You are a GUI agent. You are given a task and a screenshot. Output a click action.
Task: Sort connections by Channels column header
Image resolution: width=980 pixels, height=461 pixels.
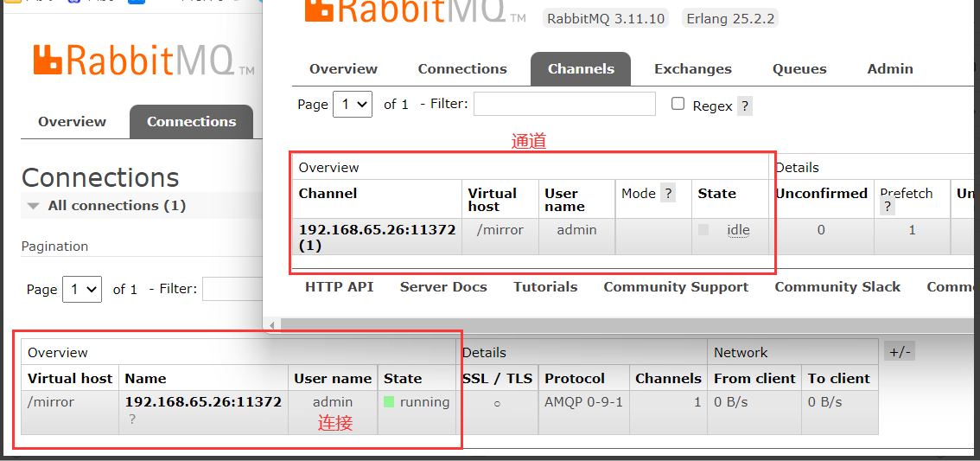(668, 379)
